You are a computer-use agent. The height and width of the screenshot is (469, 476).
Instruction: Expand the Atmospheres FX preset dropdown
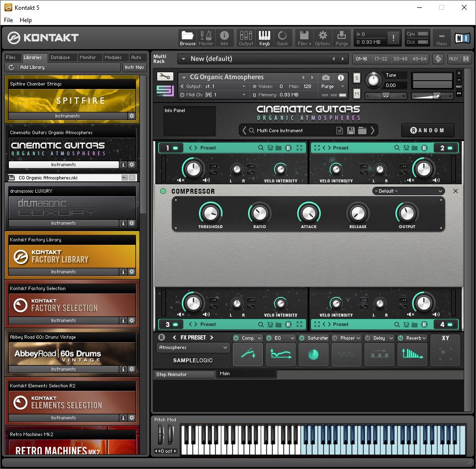(x=193, y=348)
